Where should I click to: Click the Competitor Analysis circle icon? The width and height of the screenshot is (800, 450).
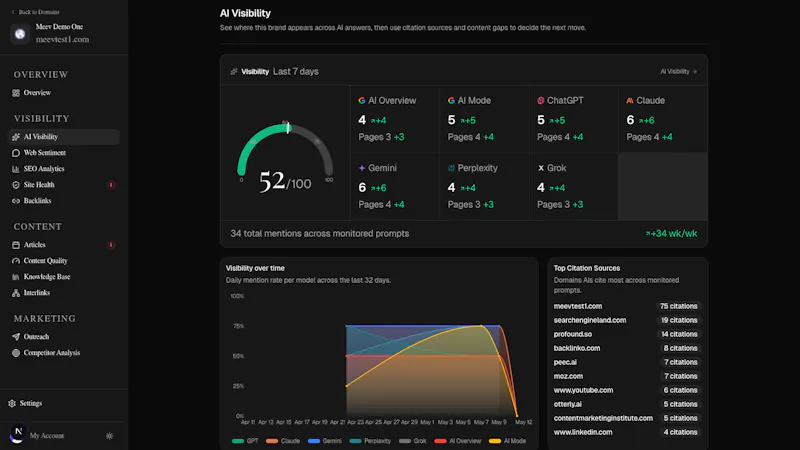(x=16, y=353)
